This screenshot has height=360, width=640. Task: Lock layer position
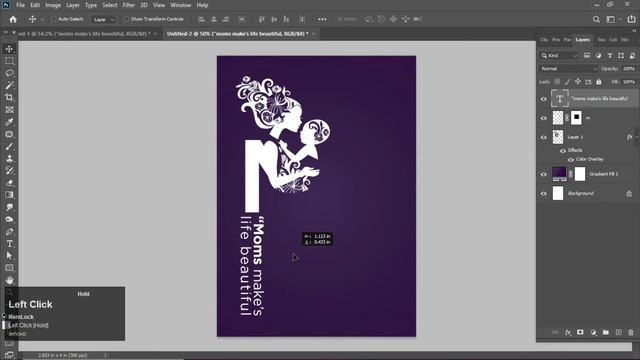coord(578,82)
